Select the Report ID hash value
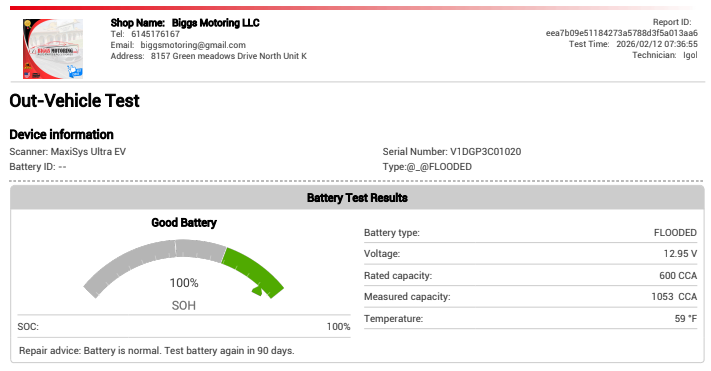 (622, 33)
